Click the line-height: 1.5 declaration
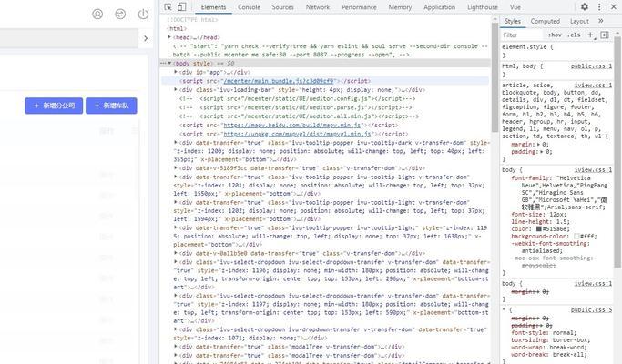 click(540, 222)
